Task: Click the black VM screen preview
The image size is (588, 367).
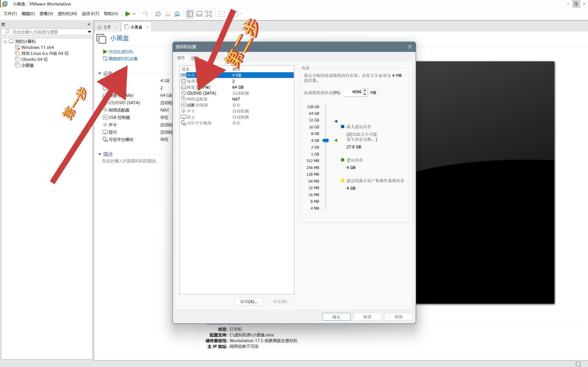Action: click(x=485, y=182)
